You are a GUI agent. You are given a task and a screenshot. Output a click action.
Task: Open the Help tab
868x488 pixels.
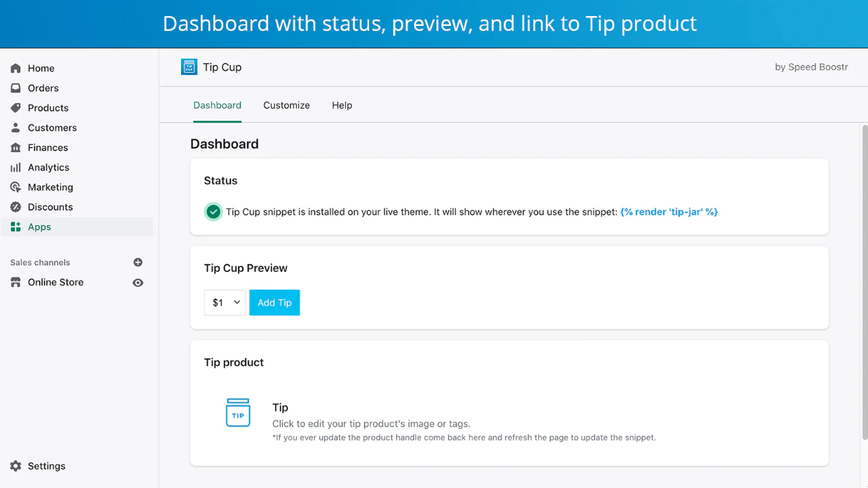[x=342, y=105]
